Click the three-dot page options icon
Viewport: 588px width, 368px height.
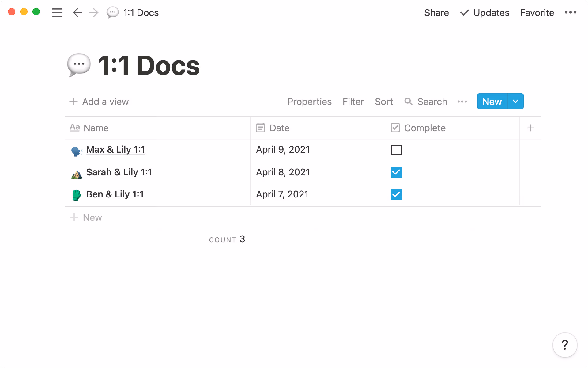coord(570,13)
